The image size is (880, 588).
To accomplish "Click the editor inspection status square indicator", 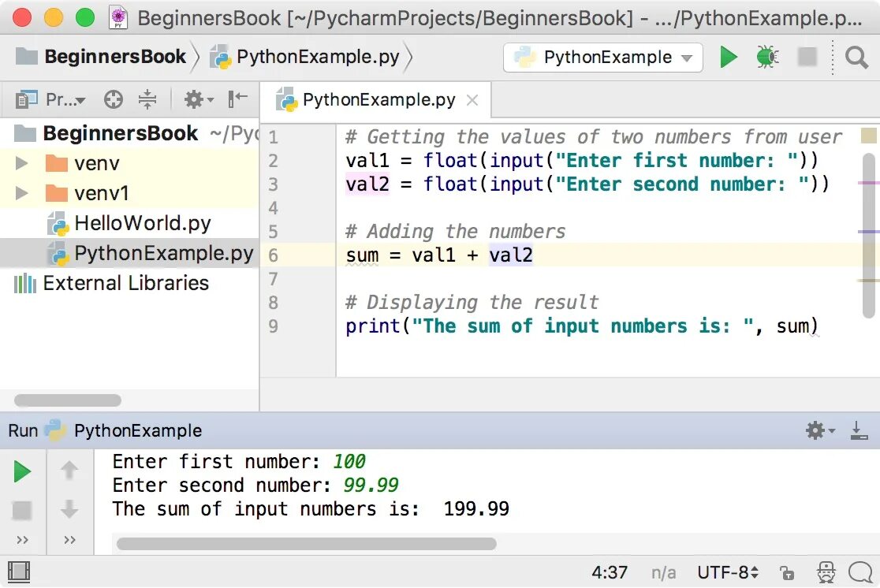I will coord(869,136).
